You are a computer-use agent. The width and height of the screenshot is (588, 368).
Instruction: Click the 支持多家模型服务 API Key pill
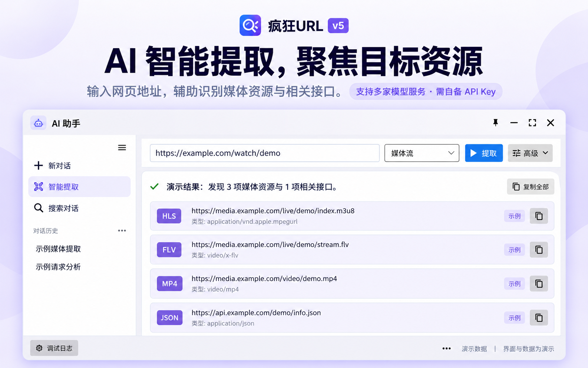coord(426,92)
